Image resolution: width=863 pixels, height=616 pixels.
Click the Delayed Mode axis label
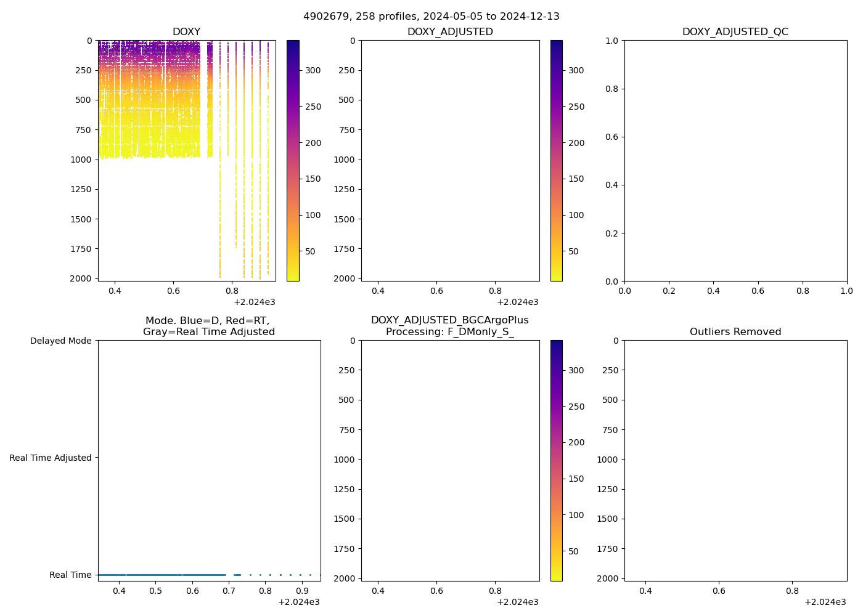[x=60, y=341]
